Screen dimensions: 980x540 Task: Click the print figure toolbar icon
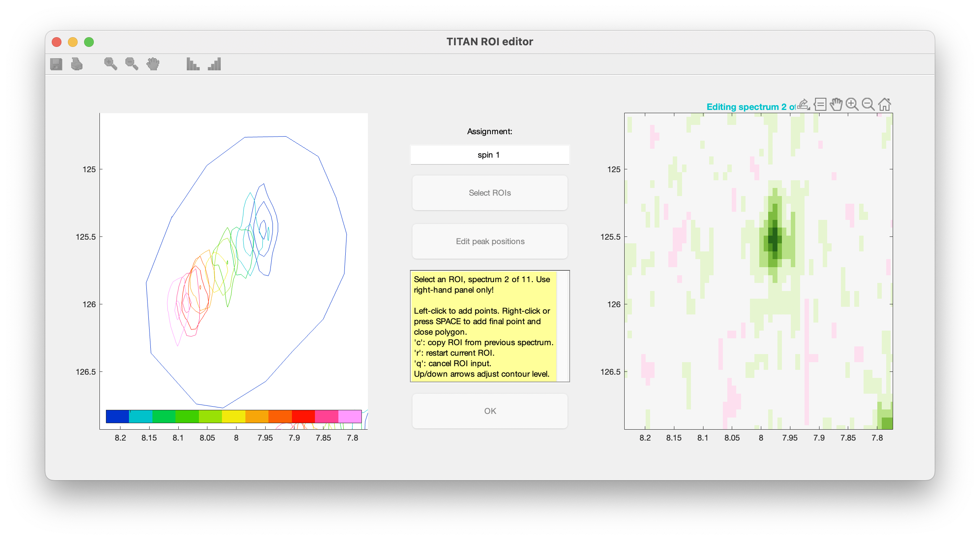tap(77, 64)
